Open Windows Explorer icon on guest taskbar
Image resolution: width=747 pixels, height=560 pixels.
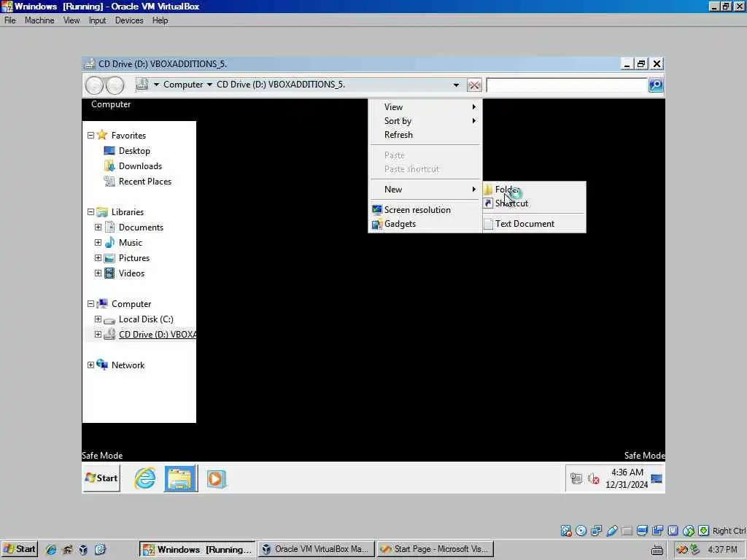(181, 478)
